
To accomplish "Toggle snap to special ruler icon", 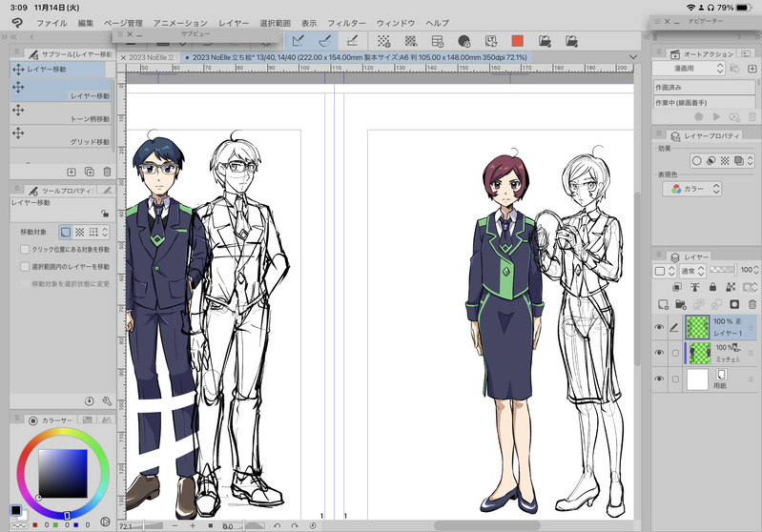I will 325,41.
